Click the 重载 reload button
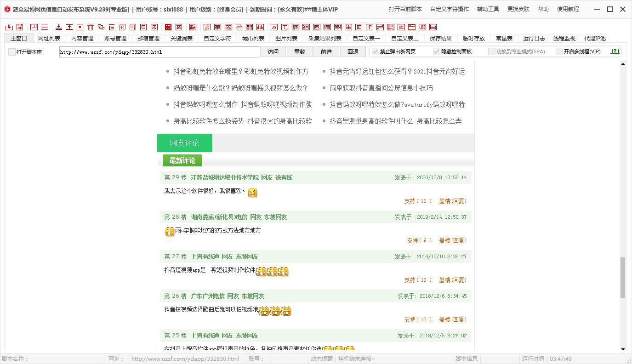This screenshot has height=364, width=632. coord(300,52)
